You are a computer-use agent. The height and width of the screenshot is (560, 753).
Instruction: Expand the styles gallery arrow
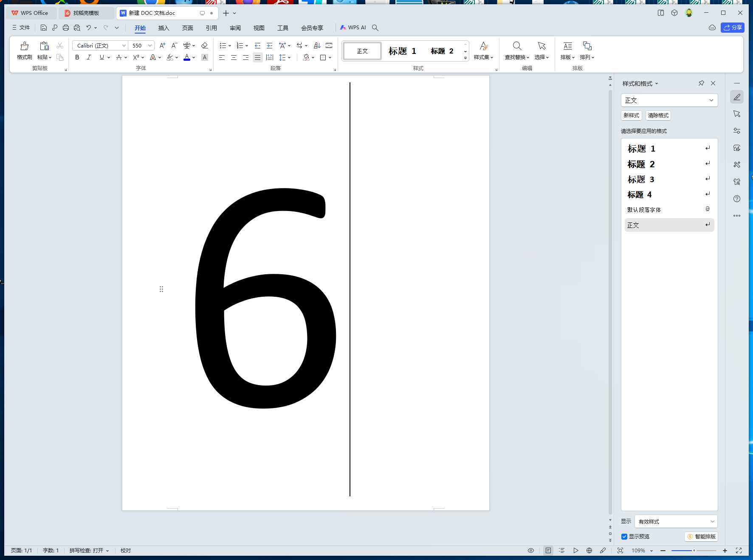[x=465, y=58]
